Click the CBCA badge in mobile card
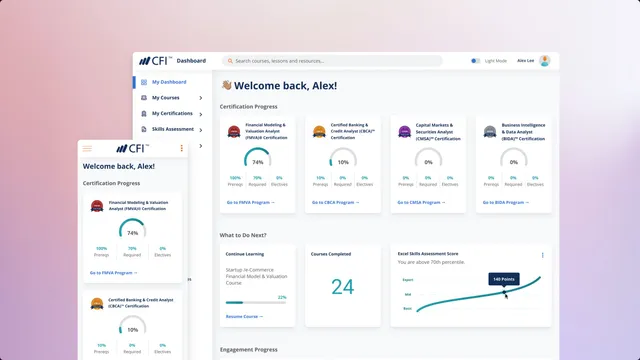640x360 pixels. click(97, 304)
